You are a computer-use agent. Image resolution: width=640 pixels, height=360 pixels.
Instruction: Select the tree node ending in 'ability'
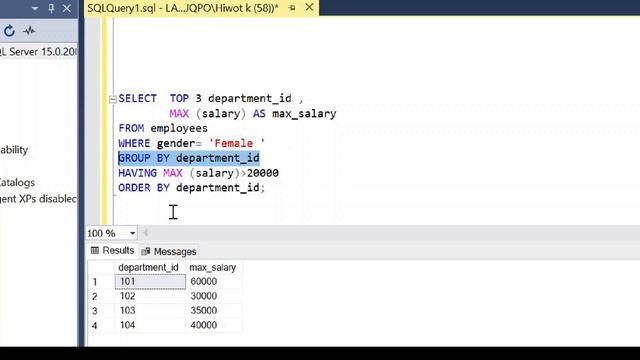(x=14, y=150)
